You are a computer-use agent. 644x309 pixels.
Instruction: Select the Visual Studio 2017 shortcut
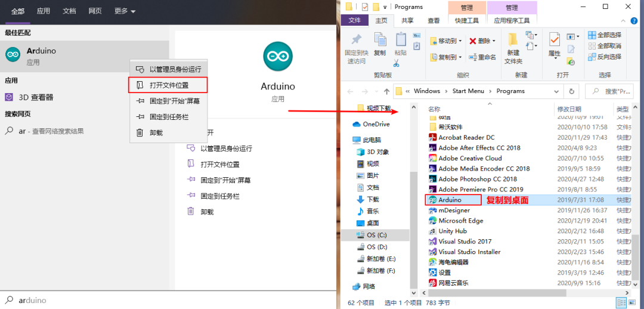[465, 241]
